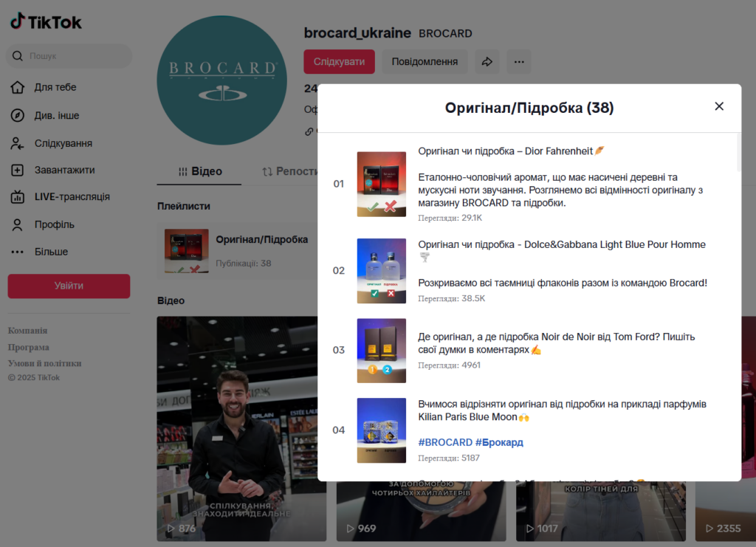The image size is (756, 547).
Task: Click the playlist dialog scrollbar
Action: 738,153
